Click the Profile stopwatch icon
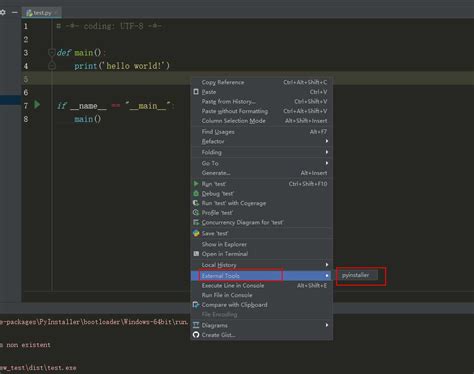 pyautogui.click(x=196, y=213)
